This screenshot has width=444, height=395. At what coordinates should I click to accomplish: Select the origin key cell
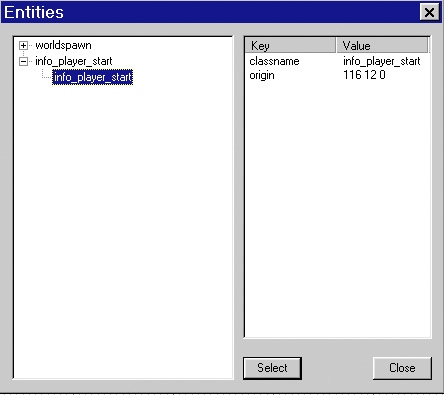tap(262, 75)
